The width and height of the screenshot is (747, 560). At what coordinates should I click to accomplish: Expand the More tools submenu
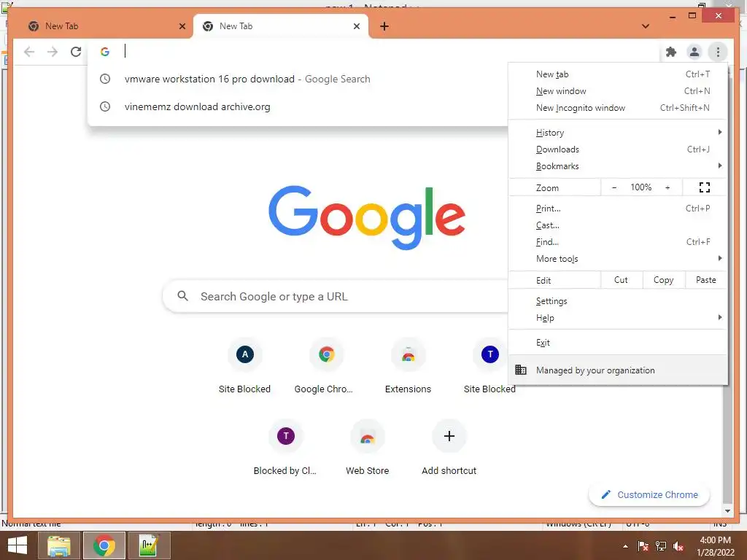(x=618, y=259)
